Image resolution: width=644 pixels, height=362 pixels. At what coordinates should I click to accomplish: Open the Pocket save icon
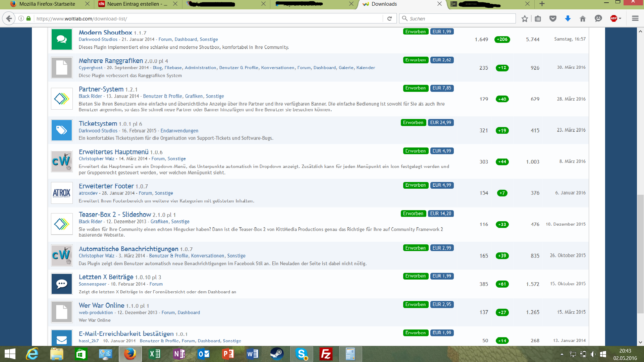[x=553, y=19]
